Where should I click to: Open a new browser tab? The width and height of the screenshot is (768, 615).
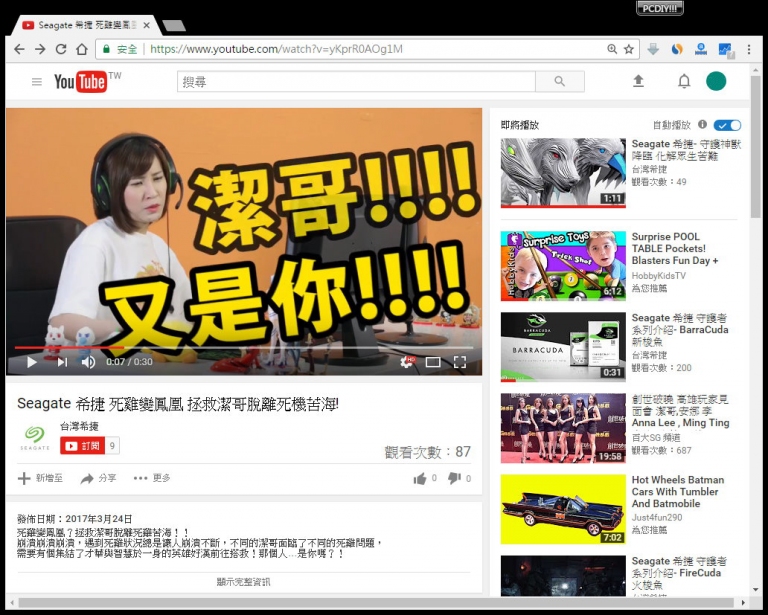pyautogui.click(x=173, y=25)
